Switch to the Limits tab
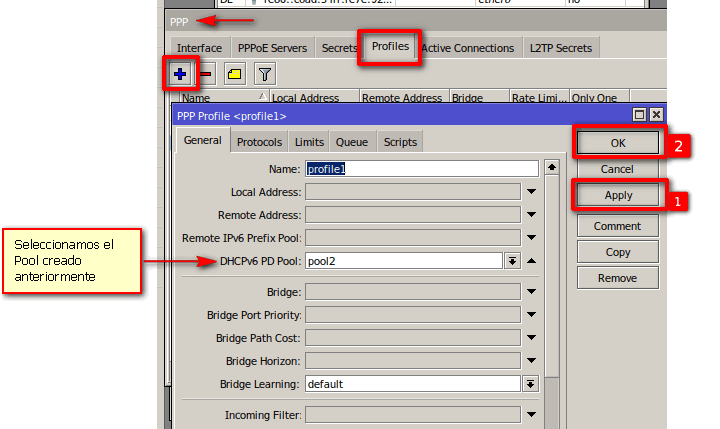This screenshot has width=720, height=429. pyautogui.click(x=309, y=142)
